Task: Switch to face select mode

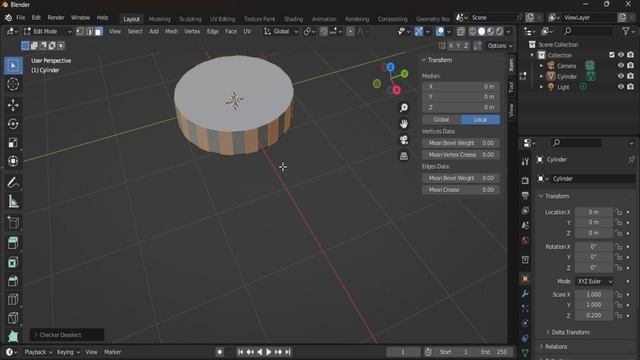Action: tap(98, 31)
